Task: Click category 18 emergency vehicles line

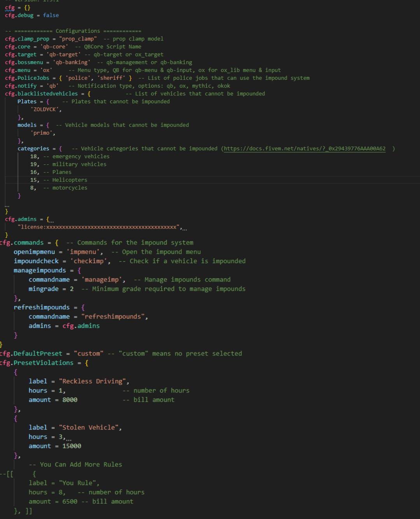Action: 70,157
